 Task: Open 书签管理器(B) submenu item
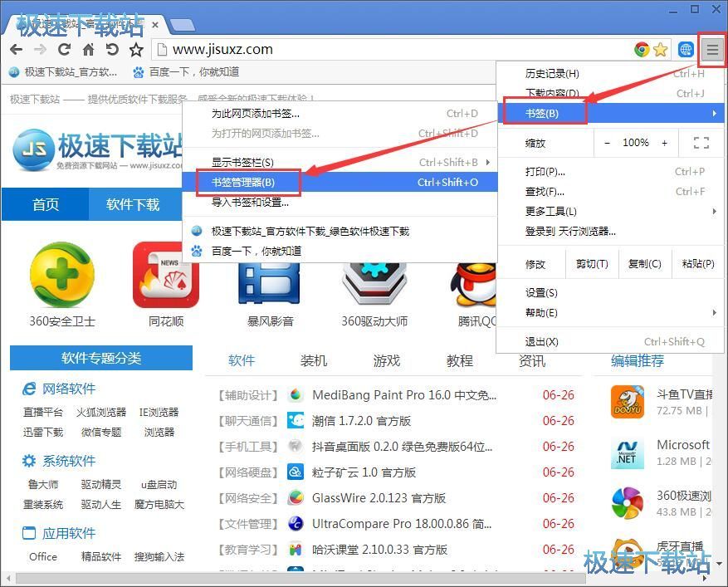340,182
